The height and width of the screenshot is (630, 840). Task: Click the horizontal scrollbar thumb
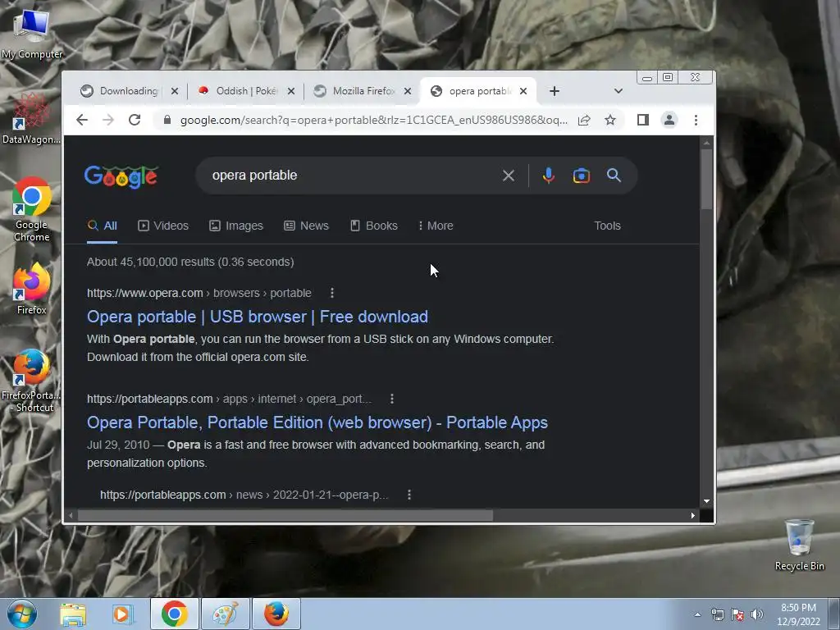285,516
